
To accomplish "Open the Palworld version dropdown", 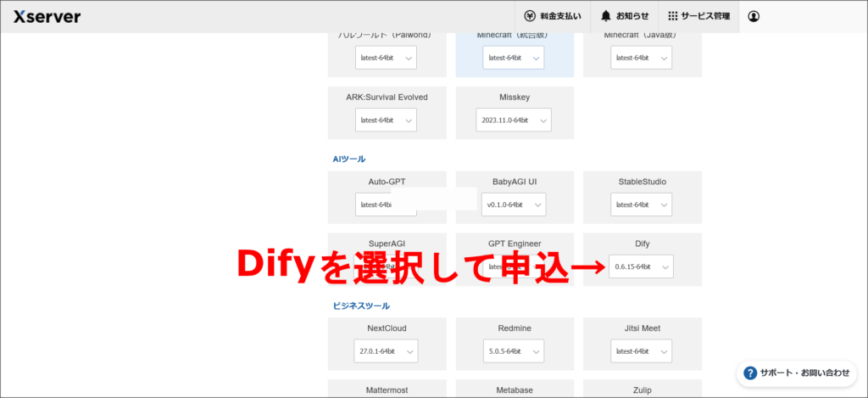I will [386, 58].
